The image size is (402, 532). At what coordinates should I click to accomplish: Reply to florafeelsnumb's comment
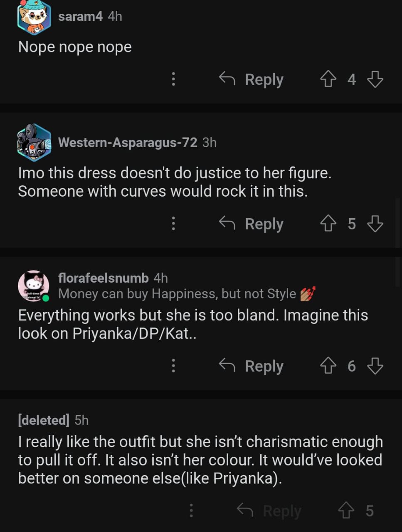pos(252,366)
